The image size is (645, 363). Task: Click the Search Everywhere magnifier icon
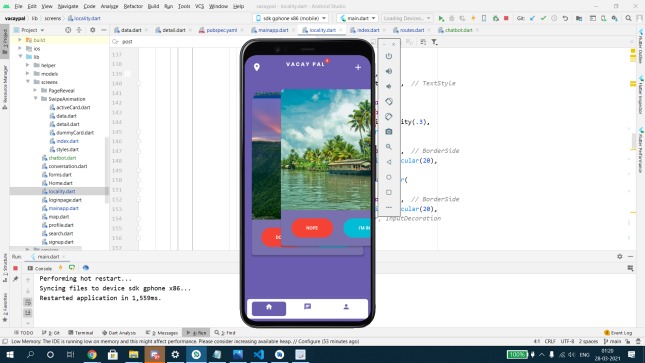pyautogui.click(x=628, y=19)
